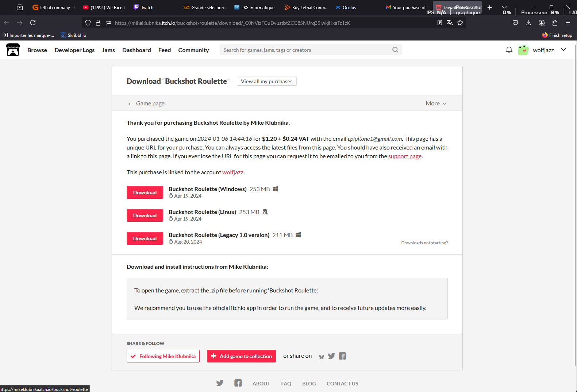Expand the More menu
Image resolution: width=577 pixels, height=392 pixels.
(436, 104)
